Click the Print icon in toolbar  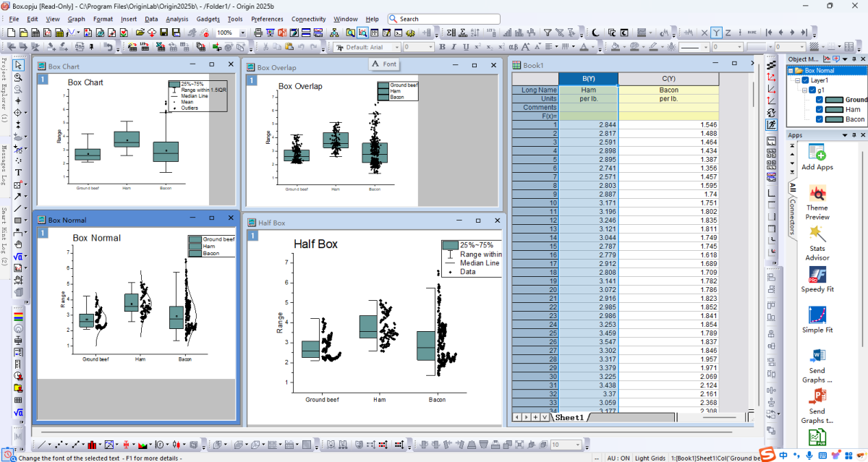[x=258, y=33]
